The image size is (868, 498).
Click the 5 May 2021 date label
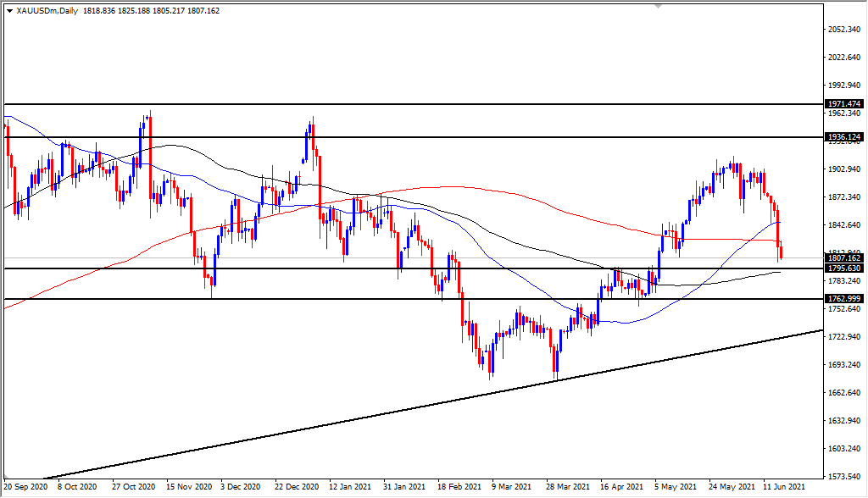pyautogui.click(x=674, y=487)
